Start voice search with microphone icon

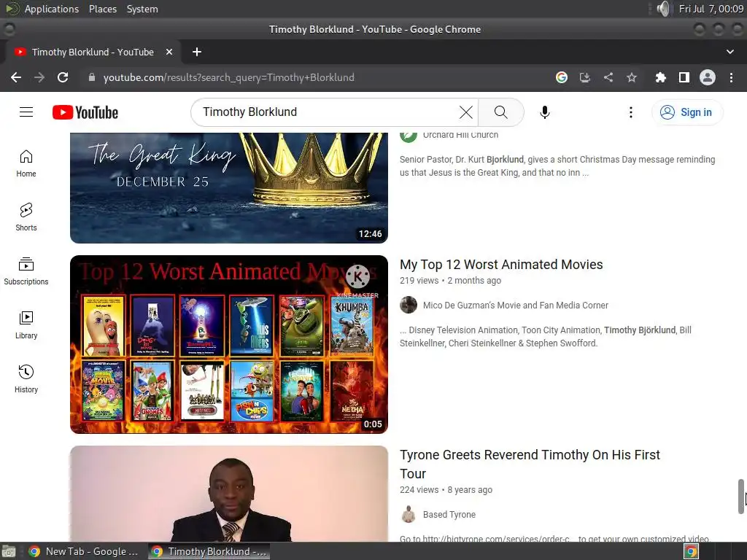click(x=544, y=112)
